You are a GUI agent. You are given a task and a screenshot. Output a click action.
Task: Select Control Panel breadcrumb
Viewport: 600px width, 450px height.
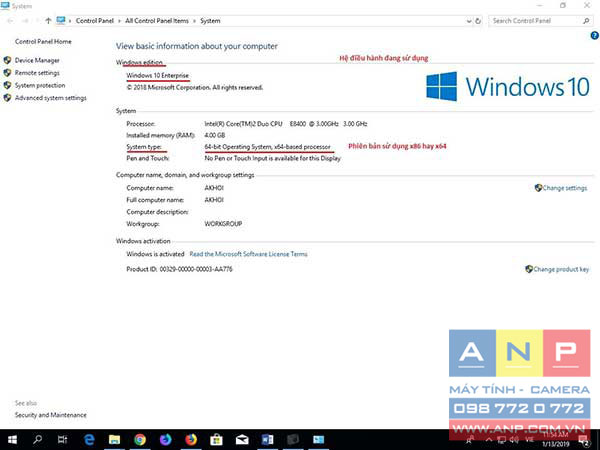(x=95, y=21)
